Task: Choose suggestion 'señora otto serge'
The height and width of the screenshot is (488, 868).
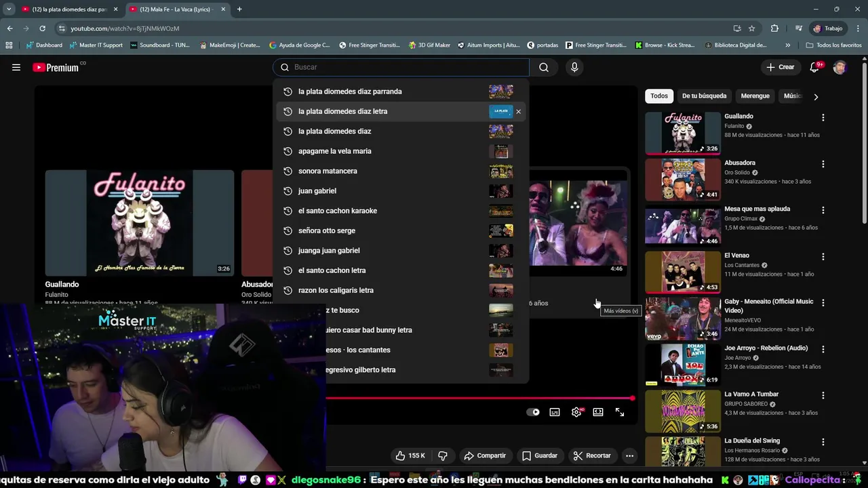Action: click(400, 230)
